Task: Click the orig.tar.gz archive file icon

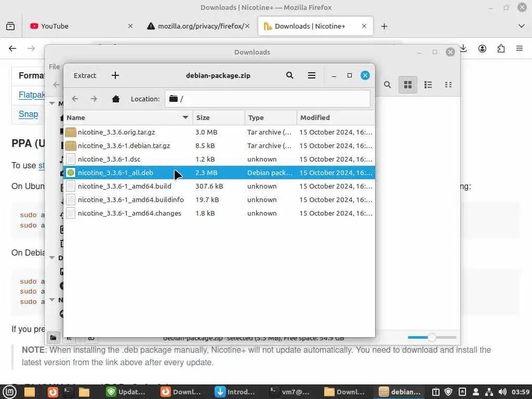Action: (71, 132)
